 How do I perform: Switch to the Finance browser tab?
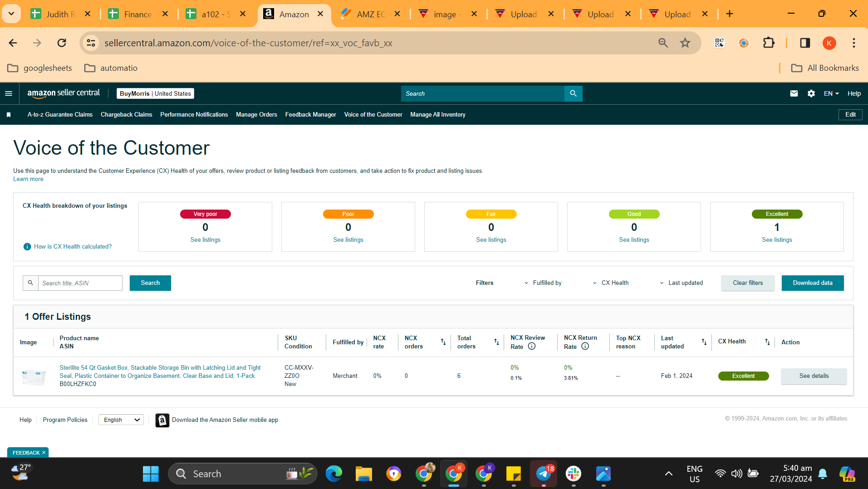point(138,14)
